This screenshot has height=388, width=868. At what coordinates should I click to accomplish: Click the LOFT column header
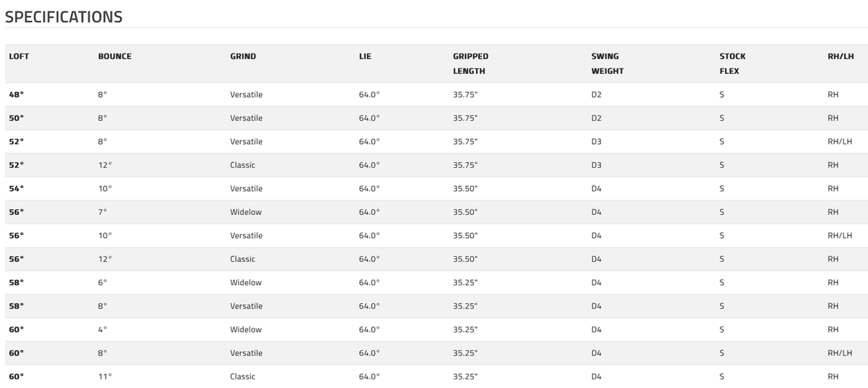[19, 56]
